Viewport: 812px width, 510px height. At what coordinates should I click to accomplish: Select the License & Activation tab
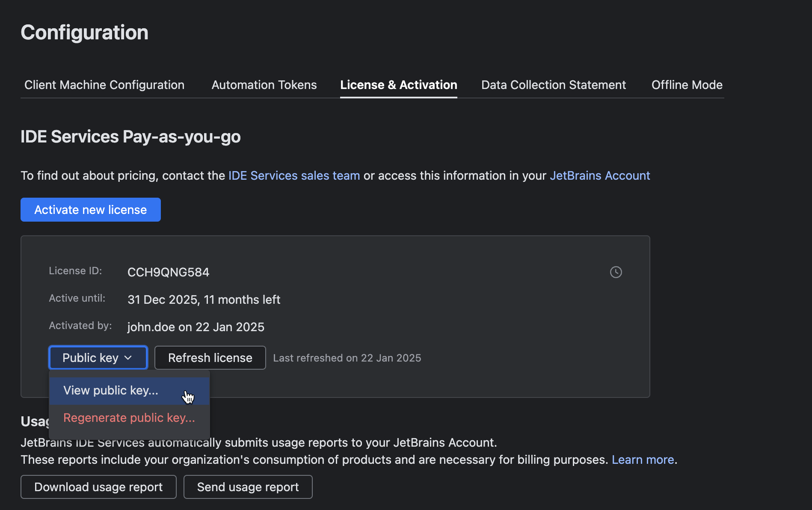(398, 85)
